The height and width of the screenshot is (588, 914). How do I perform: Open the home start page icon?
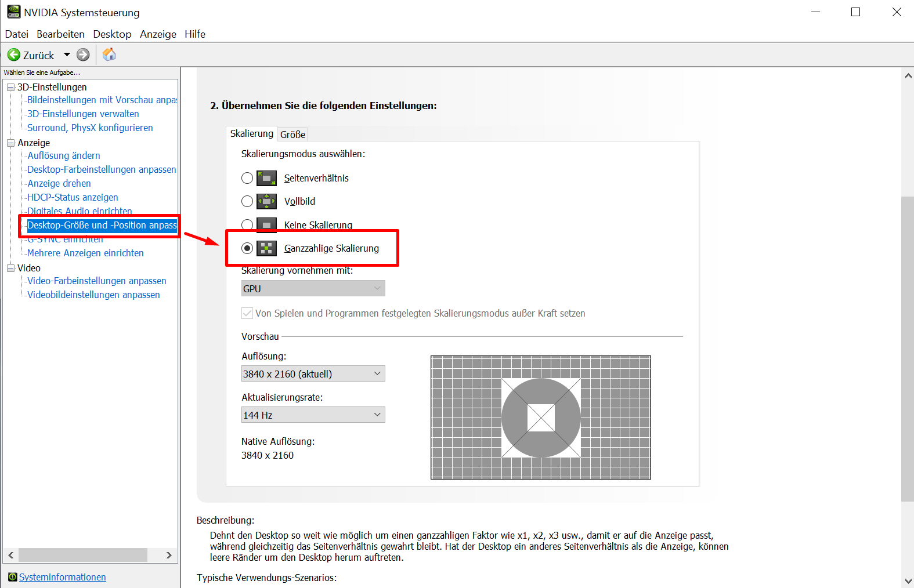pyautogui.click(x=109, y=55)
